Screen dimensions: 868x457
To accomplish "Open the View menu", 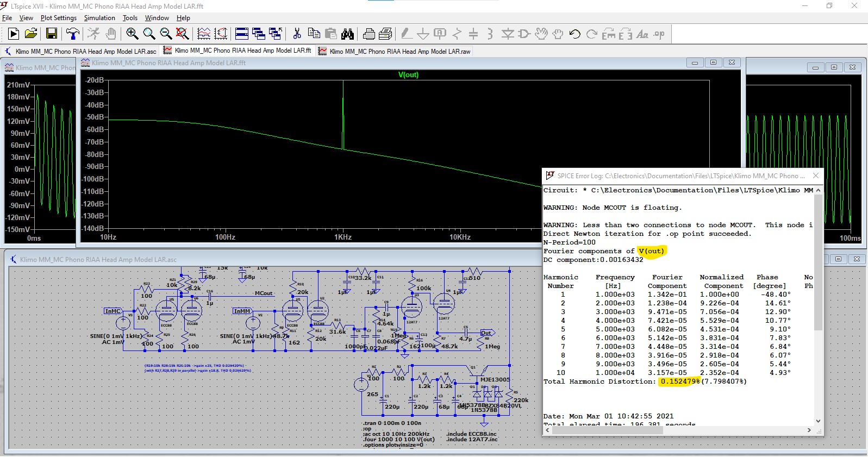I will [x=26, y=18].
